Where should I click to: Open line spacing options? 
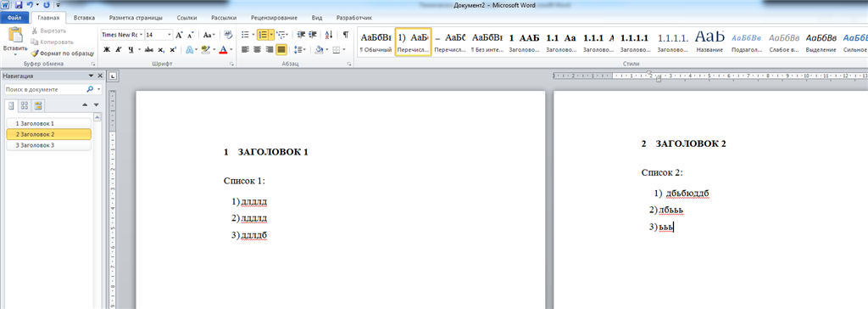point(299,50)
